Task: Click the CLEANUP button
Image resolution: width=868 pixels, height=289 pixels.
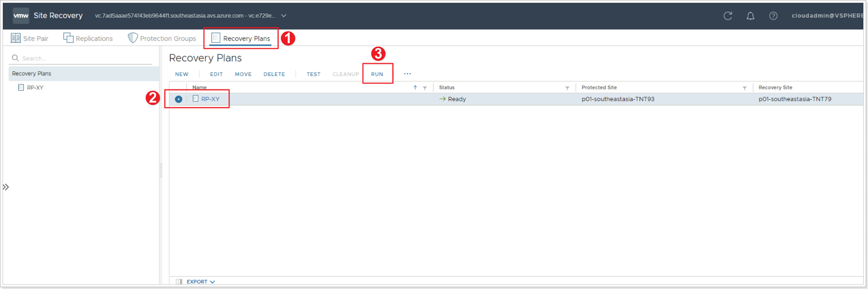Action: click(x=346, y=74)
